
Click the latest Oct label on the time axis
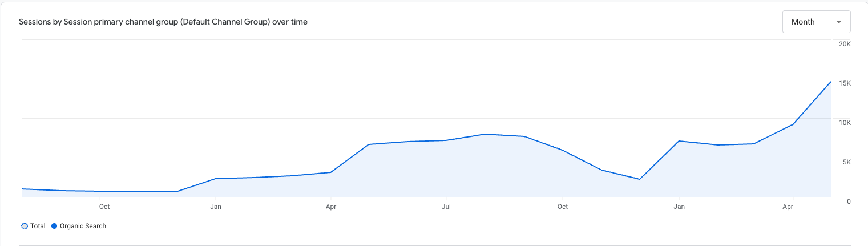[562, 206]
